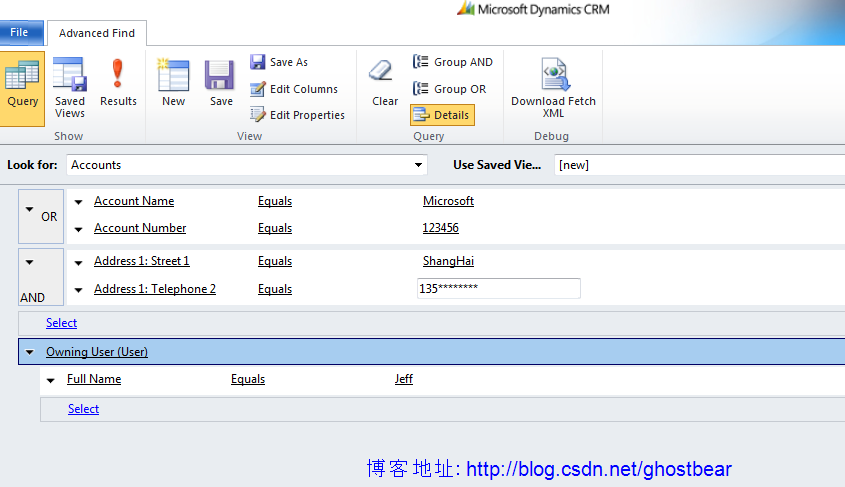The image size is (845, 487).
Task: Open arrow menu beside Full Name row
Action: coord(51,380)
